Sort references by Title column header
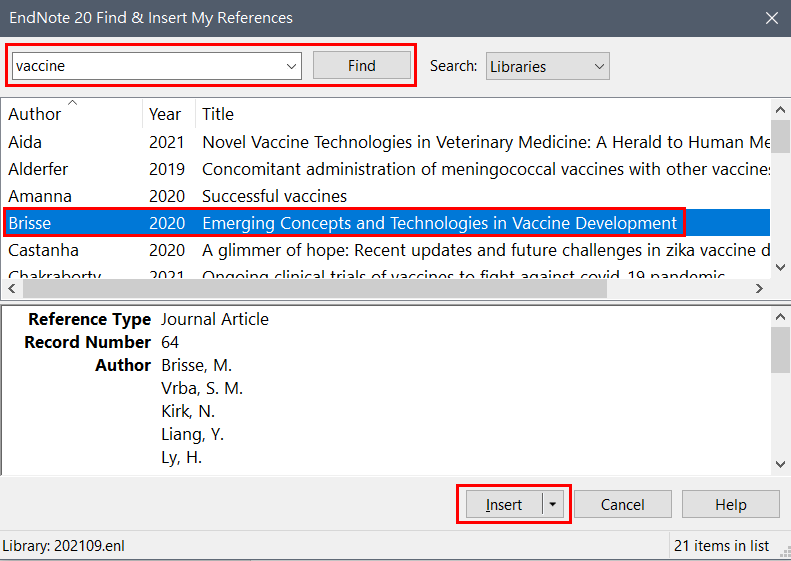This screenshot has height=561, width=791. click(483, 114)
